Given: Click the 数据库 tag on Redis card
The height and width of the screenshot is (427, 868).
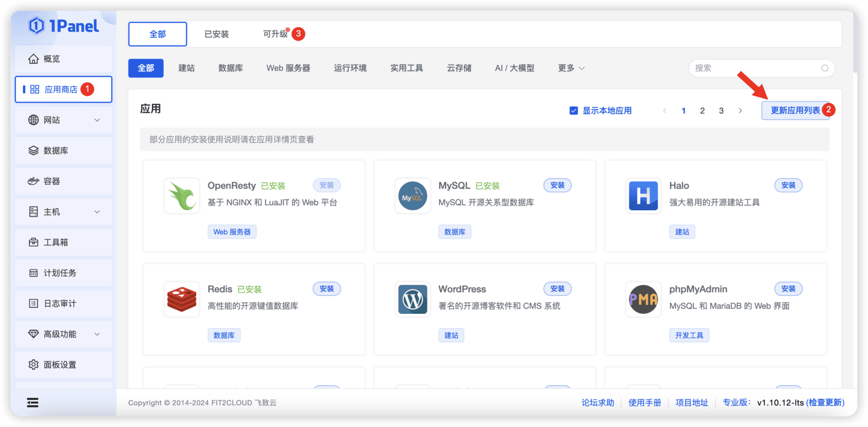Looking at the screenshot, I should (x=224, y=335).
